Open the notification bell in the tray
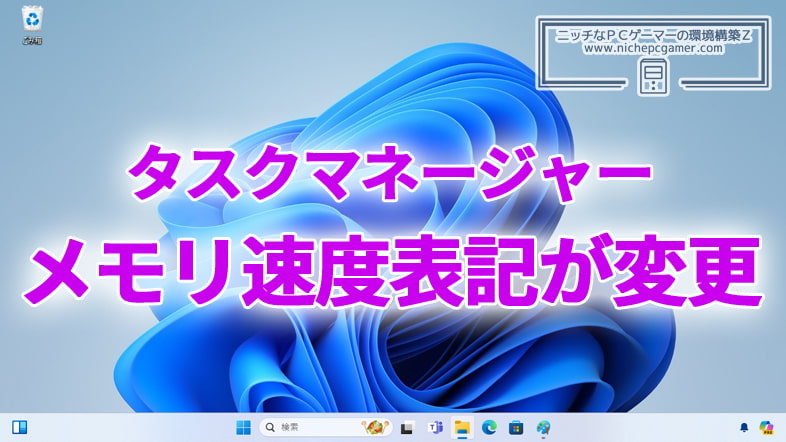The width and height of the screenshot is (786, 442). pyautogui.click(x=744, y=427)
